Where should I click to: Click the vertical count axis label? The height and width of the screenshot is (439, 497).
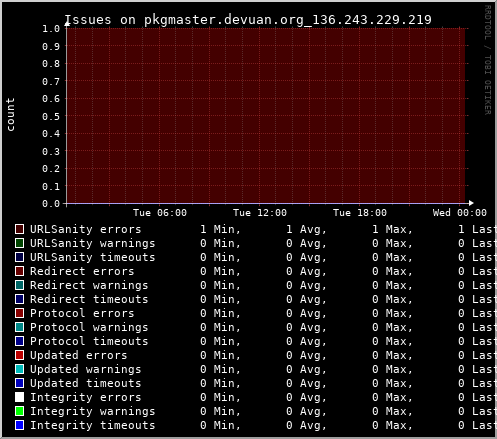(10, 114)
